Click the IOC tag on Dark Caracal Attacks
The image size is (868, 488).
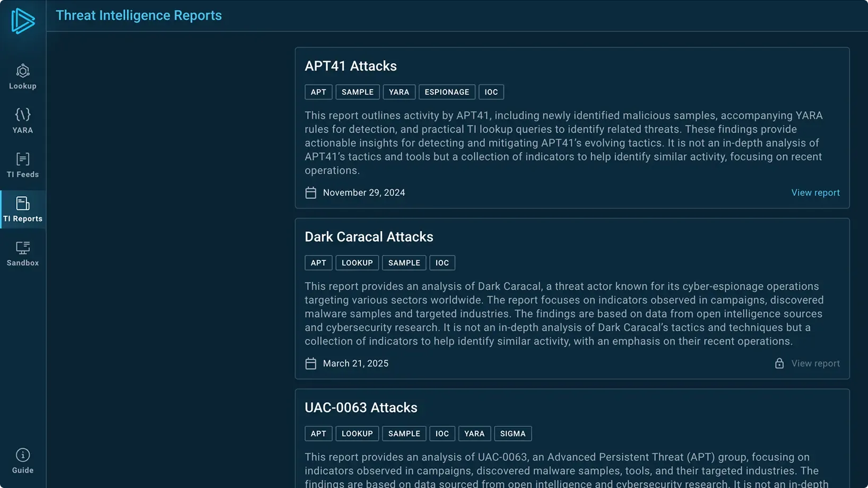(442, 263)
